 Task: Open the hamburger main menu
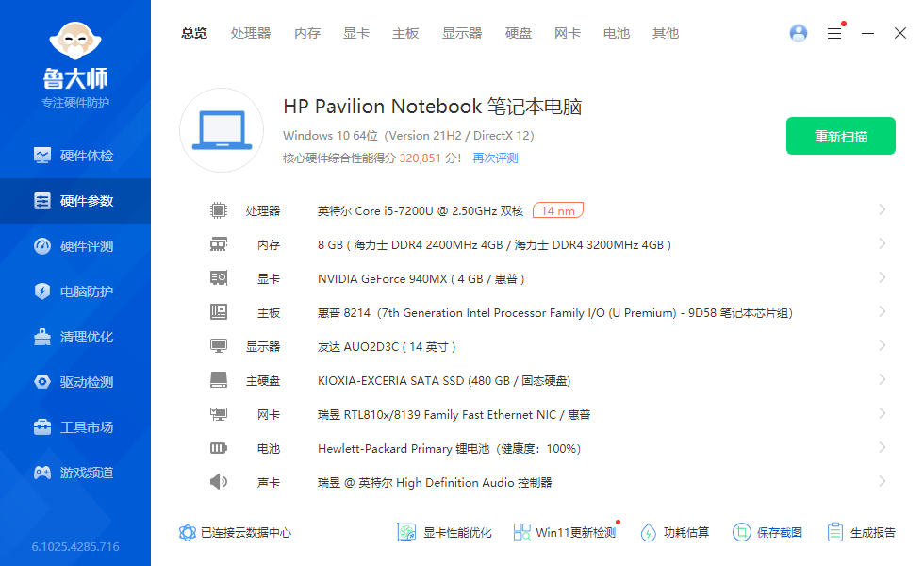pyautogui.click(x=834, y=33)
